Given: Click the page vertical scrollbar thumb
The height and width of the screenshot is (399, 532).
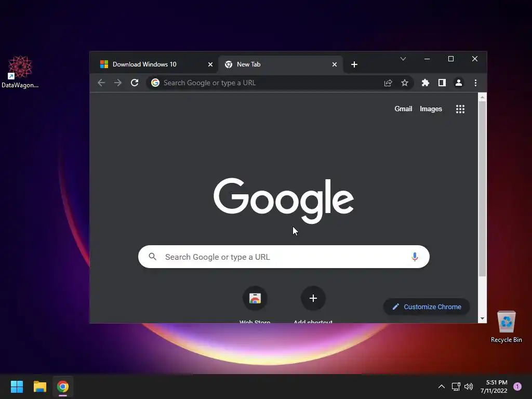Looking at the screenshot, I should coord(482,189).
